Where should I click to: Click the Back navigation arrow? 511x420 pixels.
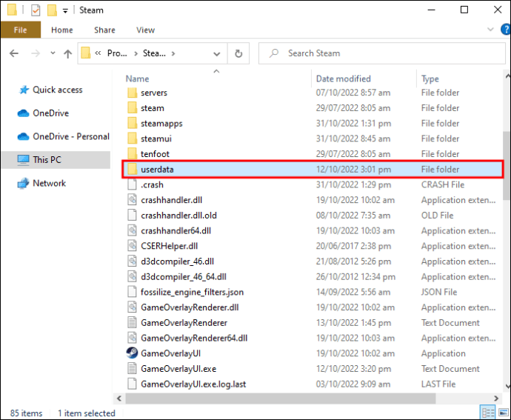coord(14,53)
